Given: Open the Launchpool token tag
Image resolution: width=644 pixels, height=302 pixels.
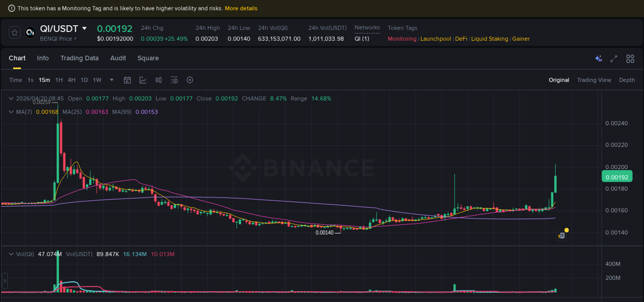Looking at the screenshot, I should pos(436,39).
